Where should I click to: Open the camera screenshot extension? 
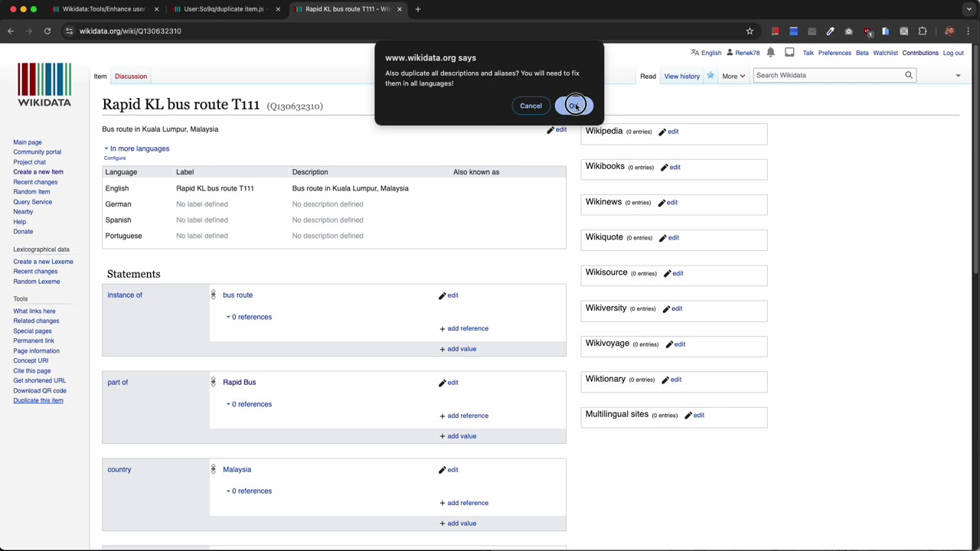point(848,31)
